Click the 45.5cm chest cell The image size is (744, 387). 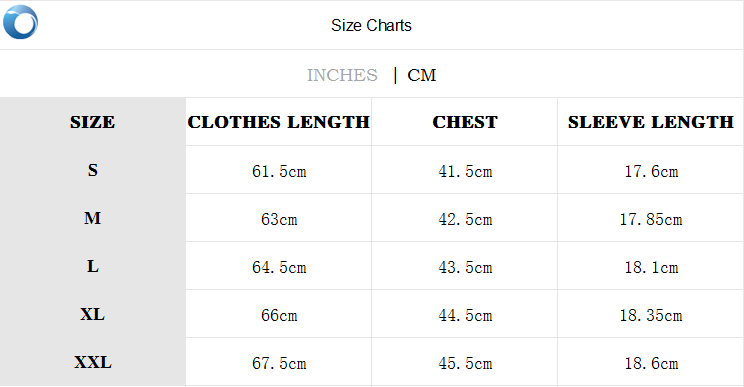coord(465,363)
